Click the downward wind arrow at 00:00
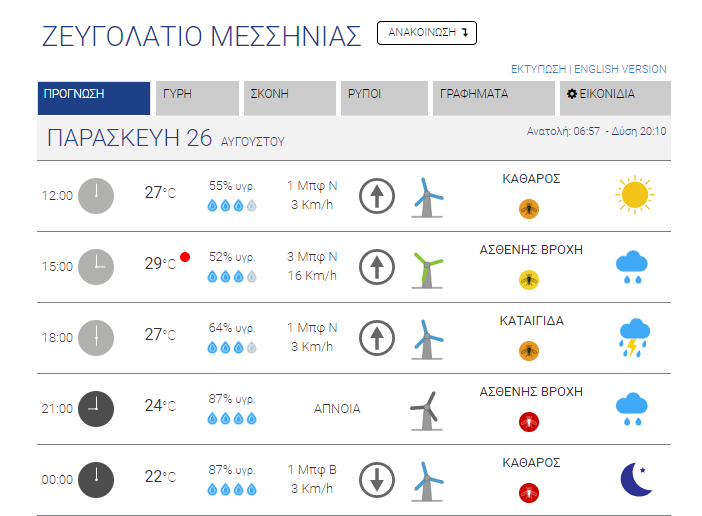 pos(377,480)
